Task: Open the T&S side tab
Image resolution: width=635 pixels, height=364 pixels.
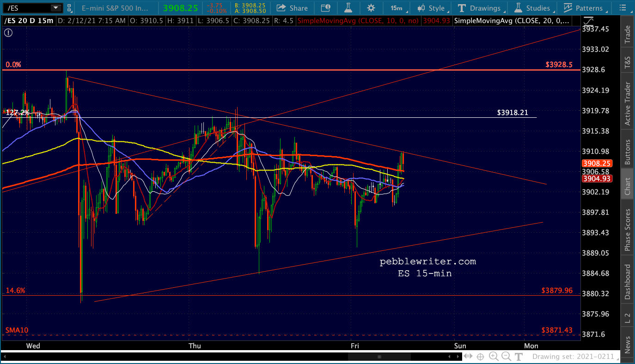Action: pos(628,63)
